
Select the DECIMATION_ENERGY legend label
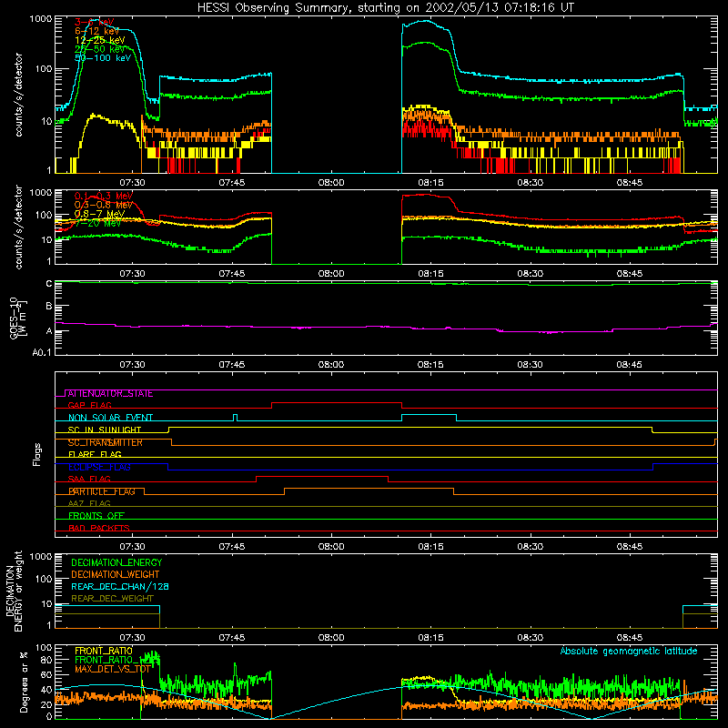(x=116, y=562)
